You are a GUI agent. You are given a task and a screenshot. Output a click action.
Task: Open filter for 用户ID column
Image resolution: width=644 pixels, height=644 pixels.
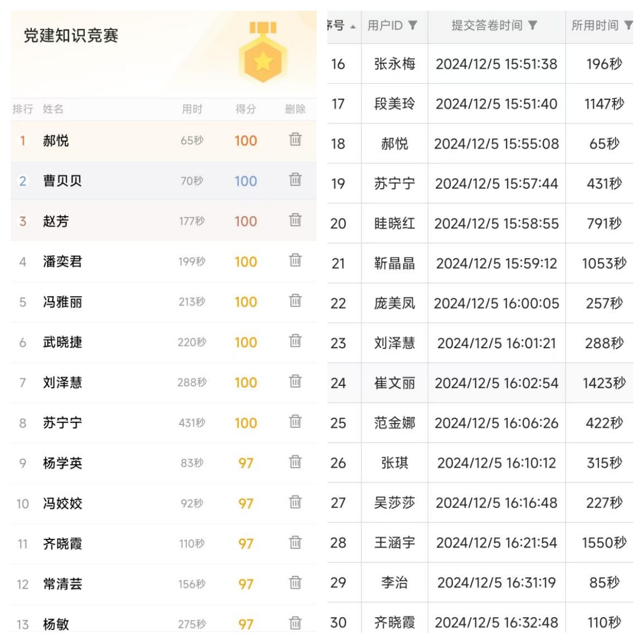[413, 25]
